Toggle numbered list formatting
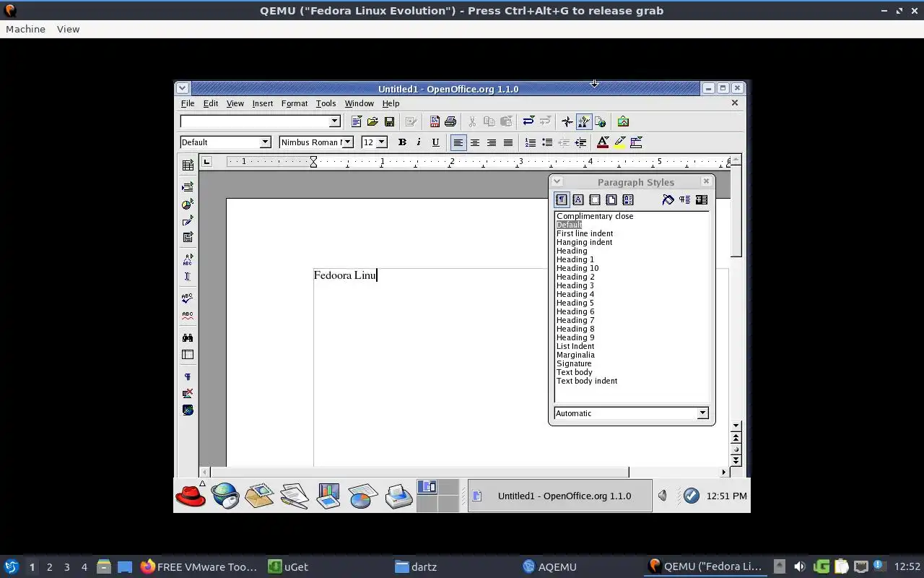924x578 pixels. (531, 142)
